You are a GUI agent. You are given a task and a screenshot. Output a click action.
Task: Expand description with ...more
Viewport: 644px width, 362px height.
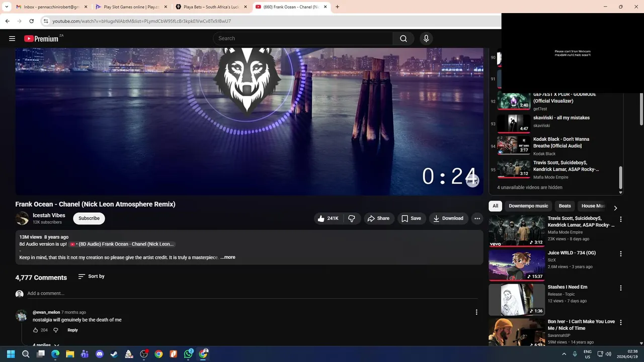(227, 257)
